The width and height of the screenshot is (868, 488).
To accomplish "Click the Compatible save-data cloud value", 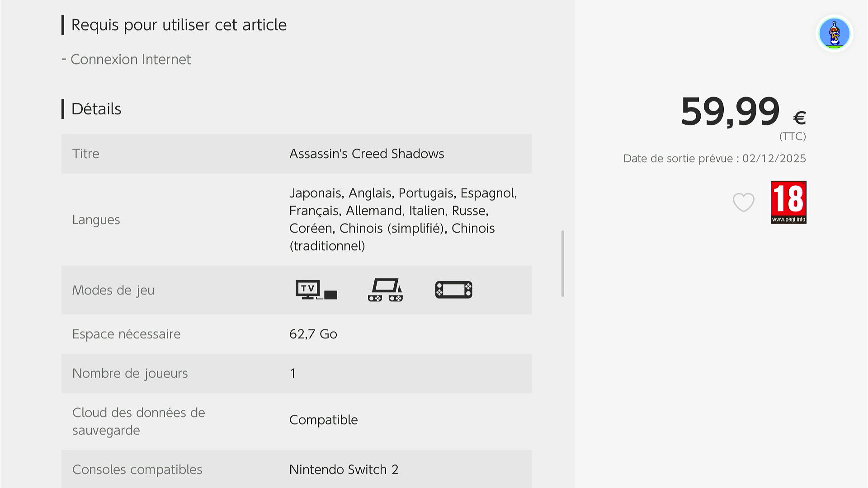I will pyautogui.click(x=323, y=420).
